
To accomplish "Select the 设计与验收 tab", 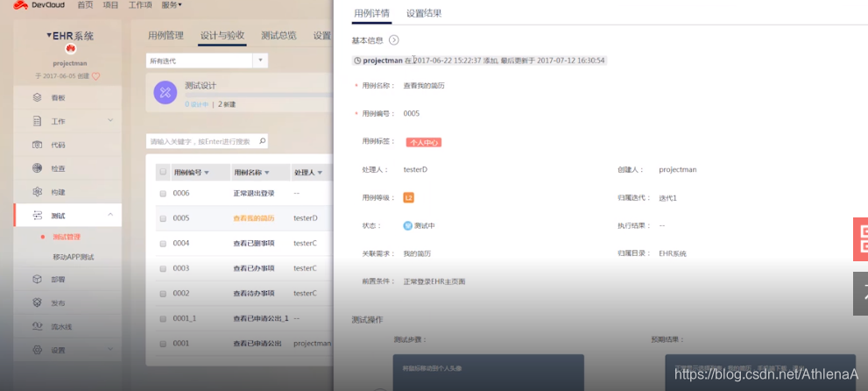I will [222, 35].
